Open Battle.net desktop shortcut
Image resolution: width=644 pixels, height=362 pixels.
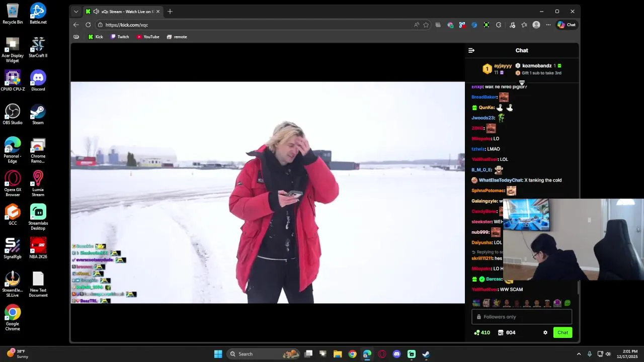coord(38,14)
